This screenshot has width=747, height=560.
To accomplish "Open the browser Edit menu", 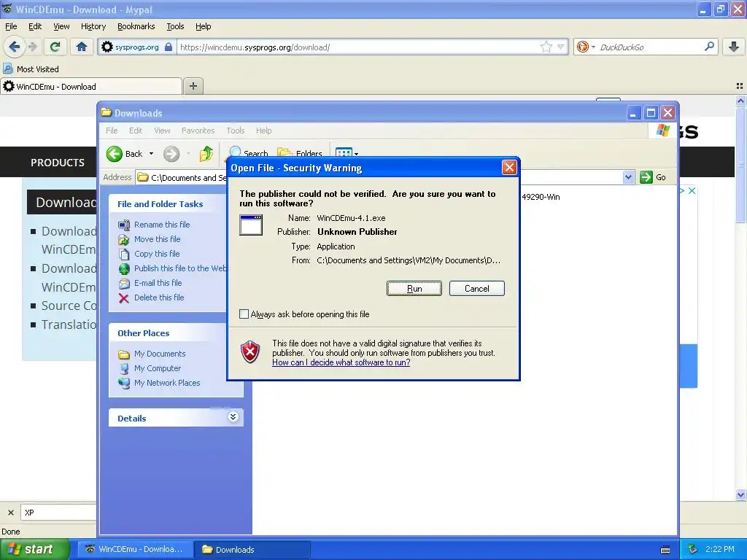I will 35,26.
